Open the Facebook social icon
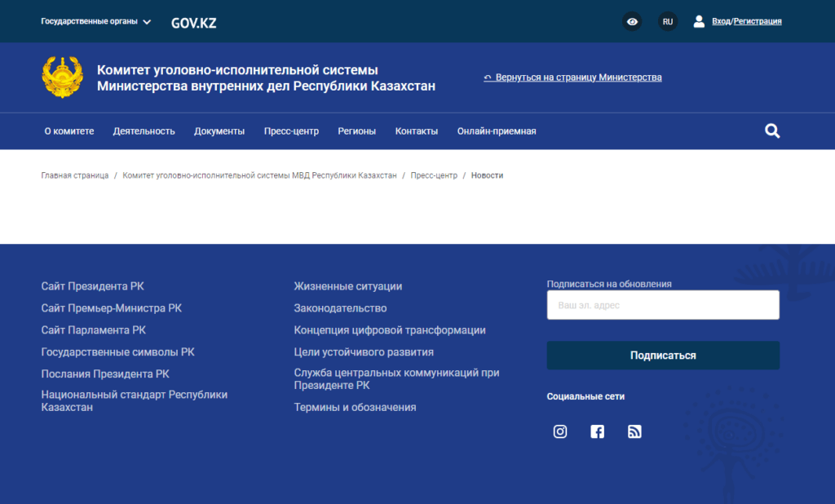This screenshot has height=504, width=835. [x=598, y=431]
